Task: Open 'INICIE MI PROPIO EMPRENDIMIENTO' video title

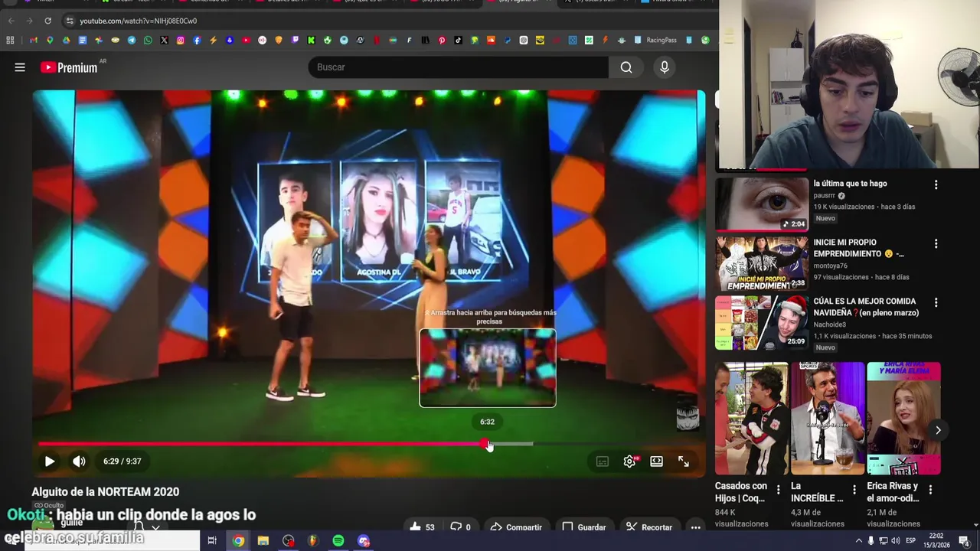Action: click(x=858, y=248)
